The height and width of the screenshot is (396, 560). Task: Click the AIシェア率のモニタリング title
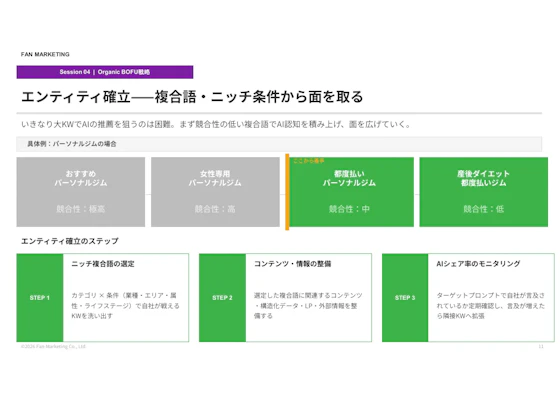(478, 264)
